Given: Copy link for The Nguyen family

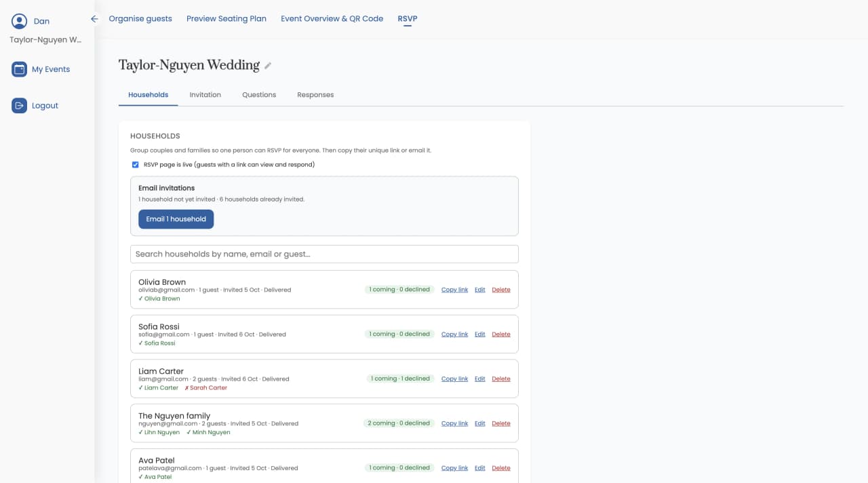Looking at the screenshot, I should click(x=454, y=423).
